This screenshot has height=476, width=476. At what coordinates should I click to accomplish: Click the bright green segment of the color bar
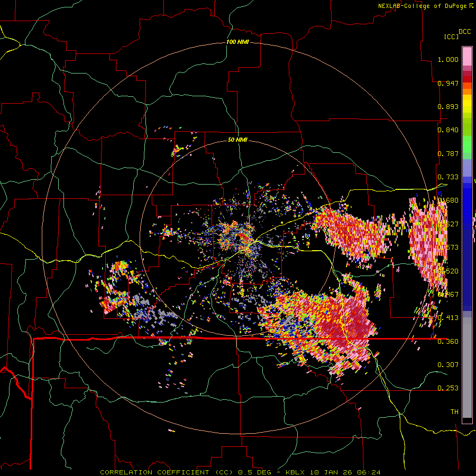467,144
